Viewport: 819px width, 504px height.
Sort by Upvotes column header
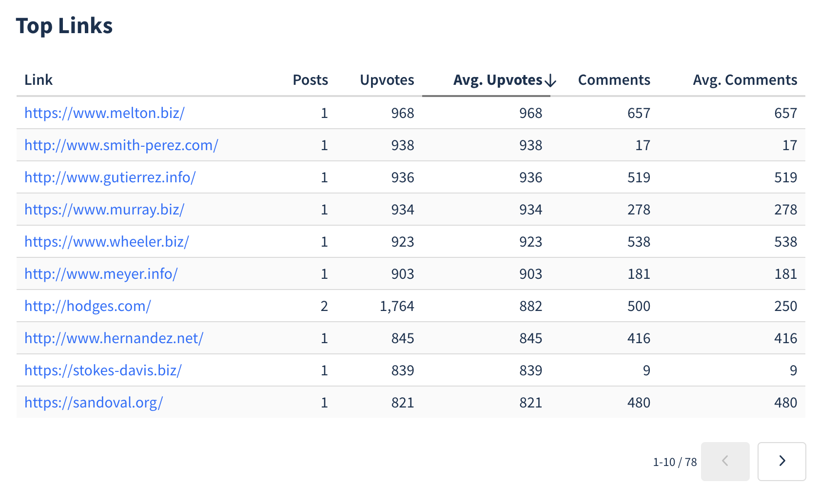tap(387, 80)
